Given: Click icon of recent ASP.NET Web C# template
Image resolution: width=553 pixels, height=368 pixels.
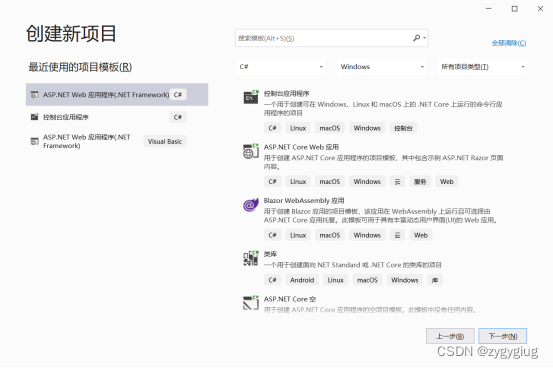Looking at the screenshot, I should click(35, 95).
